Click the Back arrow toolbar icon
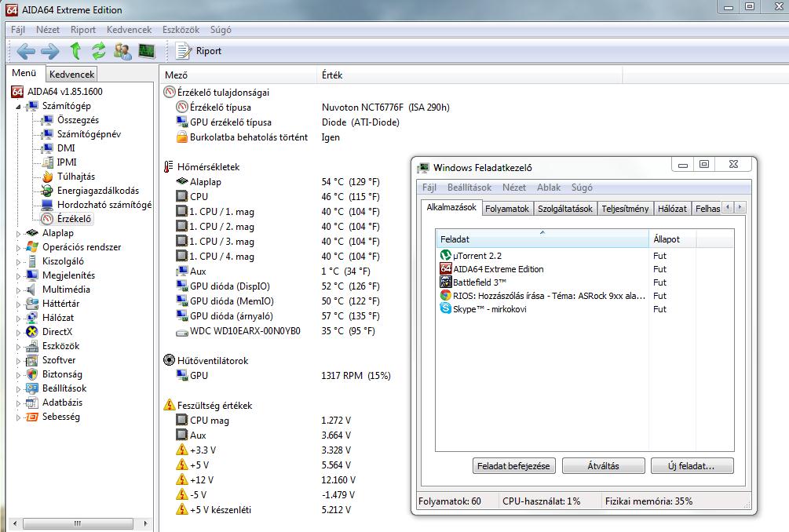789x532 pixels. 26,51
